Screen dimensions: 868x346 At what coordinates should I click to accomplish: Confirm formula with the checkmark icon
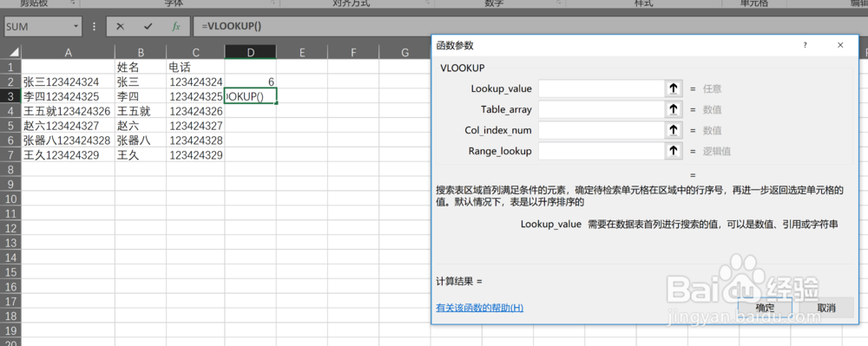pos(148,27)
